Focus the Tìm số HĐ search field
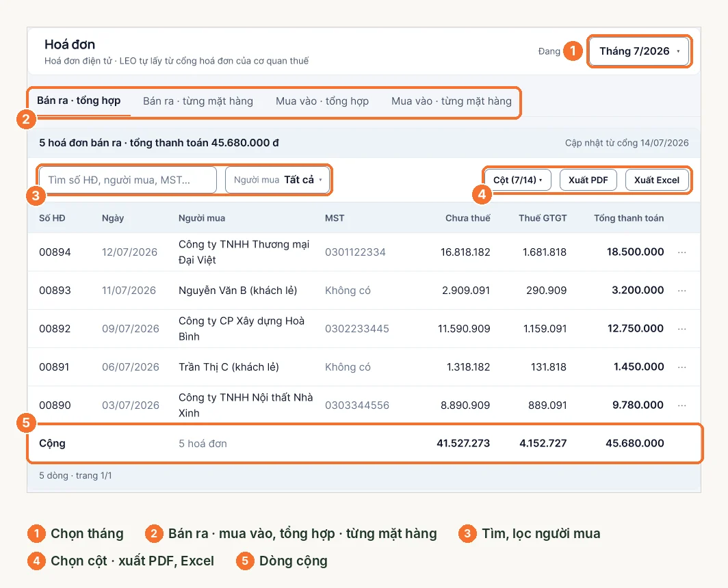This screenshot has width=728, height=588. pyautogui.click(x=128, y=180)
